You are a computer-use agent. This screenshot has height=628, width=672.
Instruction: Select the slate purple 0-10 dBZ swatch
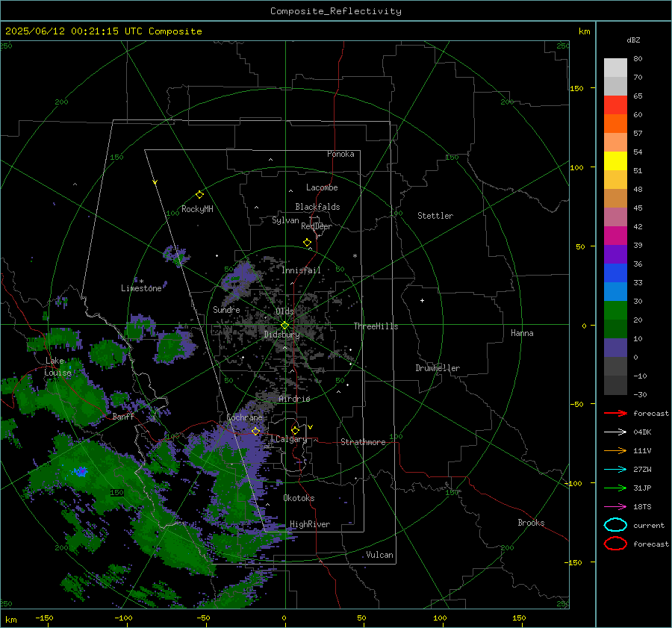[x=615, y=348]
